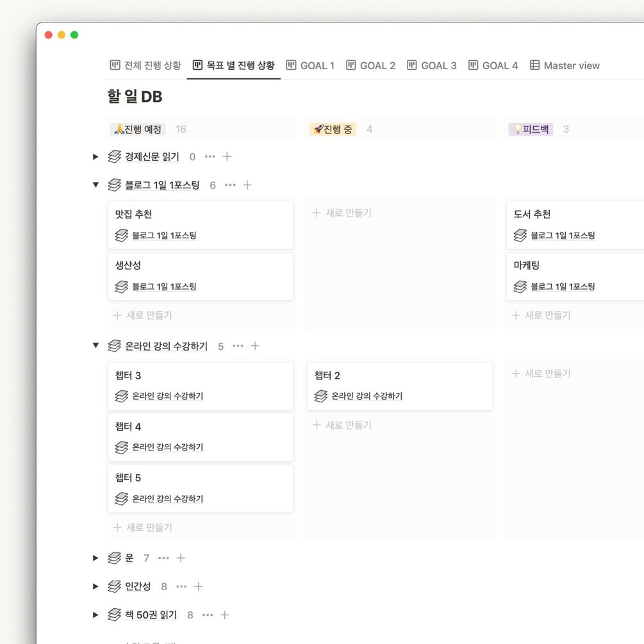Open the Master view table tab
The image size is (644, 644).
click(565, 65)
